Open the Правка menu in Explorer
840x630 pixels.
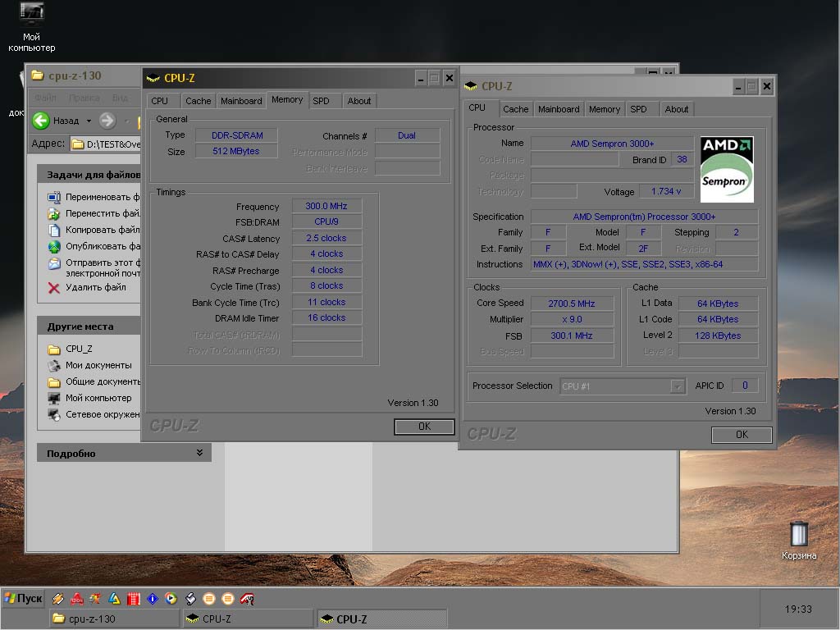coord(84,98)
